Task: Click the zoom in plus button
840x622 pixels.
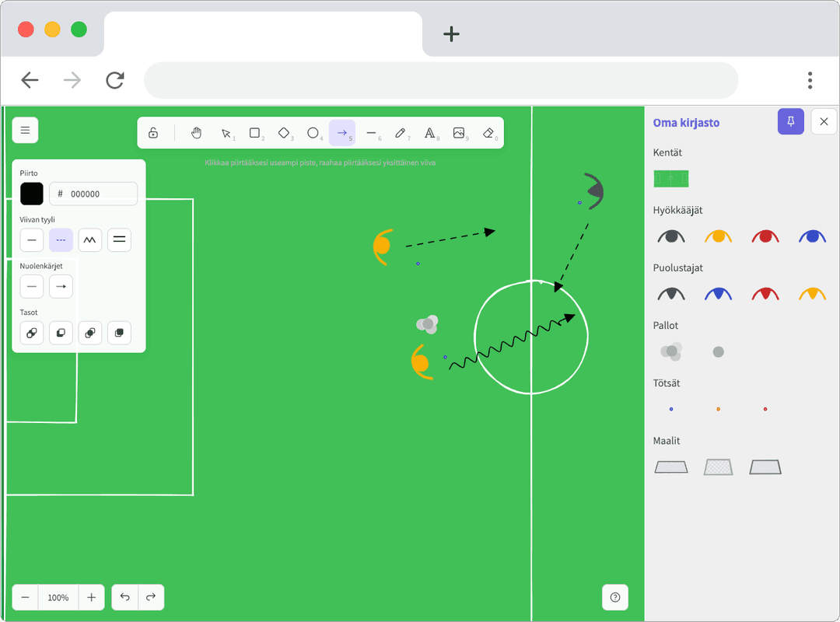Action: 92,597
